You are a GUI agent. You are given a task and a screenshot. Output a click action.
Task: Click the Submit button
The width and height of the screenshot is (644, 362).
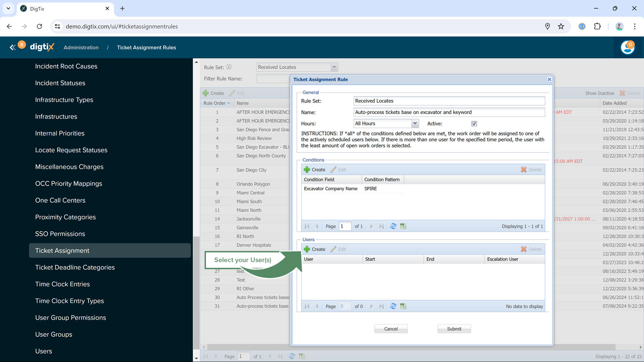(x=454, y=329)
